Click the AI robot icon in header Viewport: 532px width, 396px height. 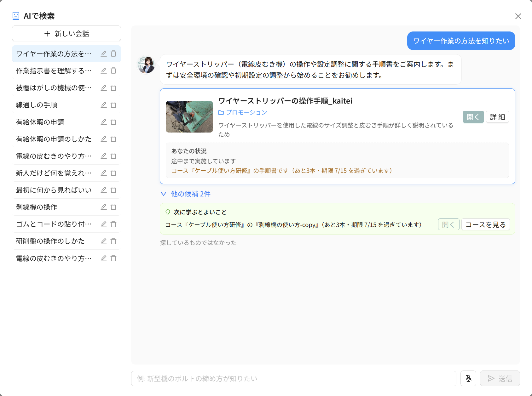16,16
